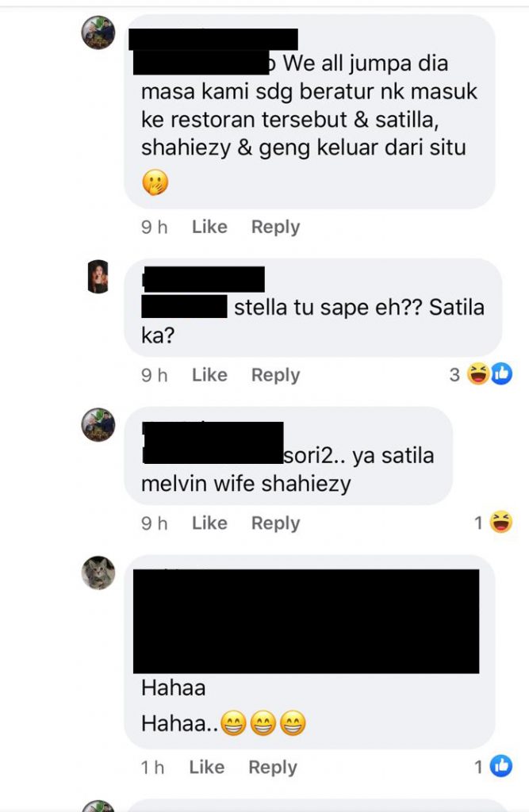The height and width of the screenshot is (812, 529).
Task: Click the reaction count 3 on the stella comment
Action: point(454,374)
